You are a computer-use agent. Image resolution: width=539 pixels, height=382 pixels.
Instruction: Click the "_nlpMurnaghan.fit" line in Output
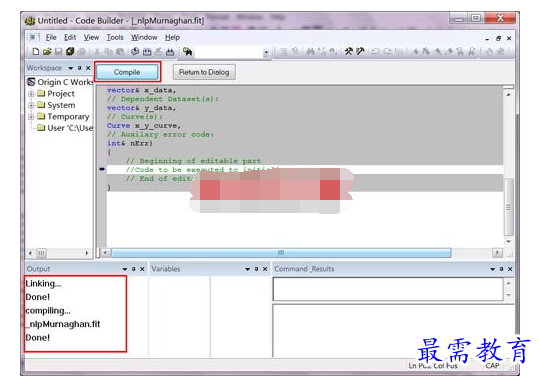point(63,324)
